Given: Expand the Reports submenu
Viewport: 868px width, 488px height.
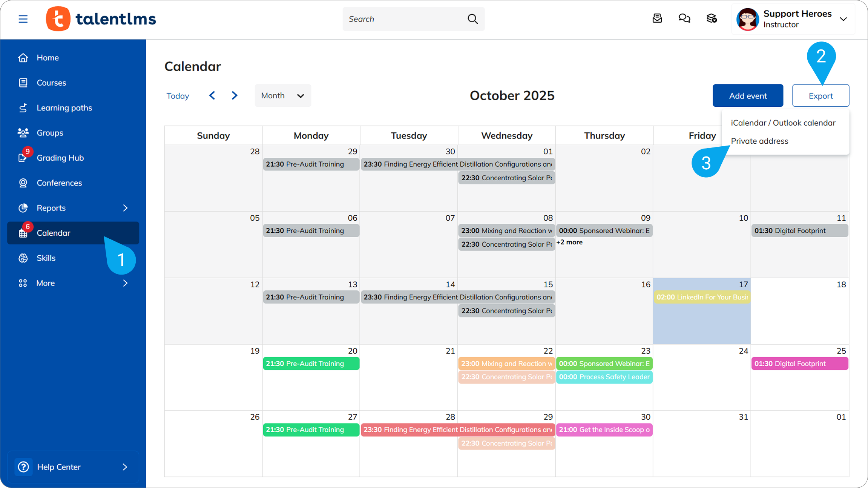Looking at the screenshot, I should 125,208.
